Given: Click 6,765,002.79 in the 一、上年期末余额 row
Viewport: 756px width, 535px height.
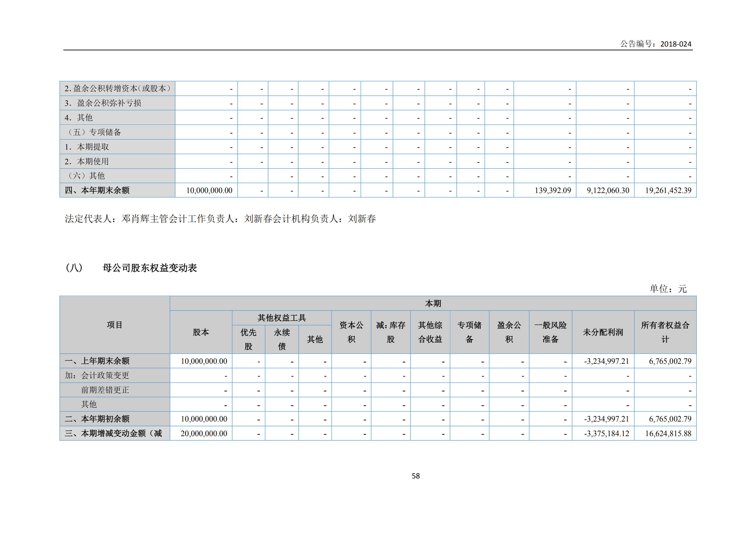Looking at the screenshot, I should [x=670, y=361].
